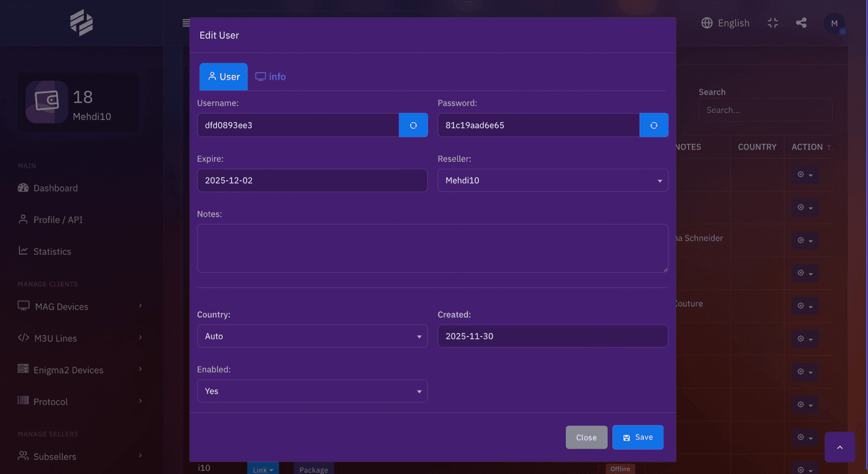The width and height of the screenshot is (868, 474).
Task: Click the Statistics chart icon
Action: pyautogui.click(x=23, y=251)
